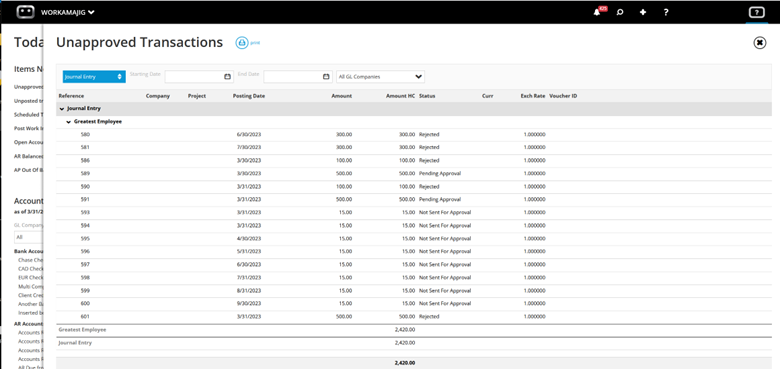The height and width of the screenshot is (369, 780).
Task: Open the help question mark icon
Action: click(x=666, y=12)
